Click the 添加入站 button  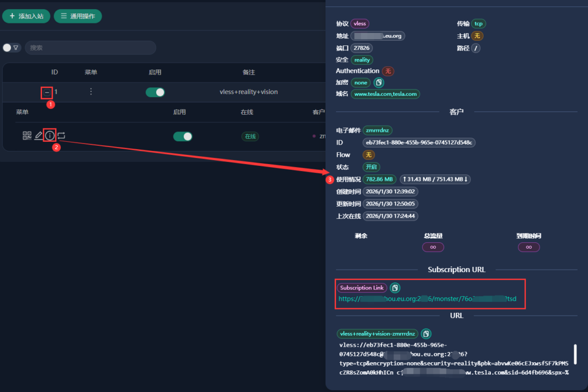pyautogui.click(x=26, y=16)
